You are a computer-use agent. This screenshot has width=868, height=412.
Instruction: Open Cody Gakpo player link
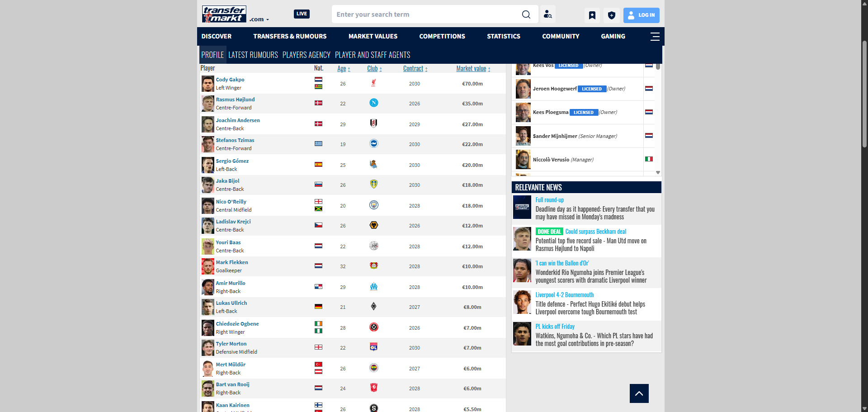230,80
